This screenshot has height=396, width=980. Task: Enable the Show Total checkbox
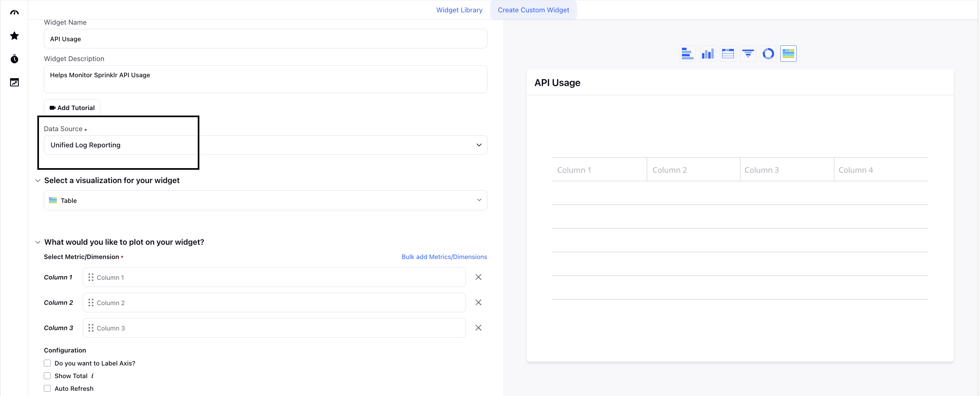pos(47,376)
